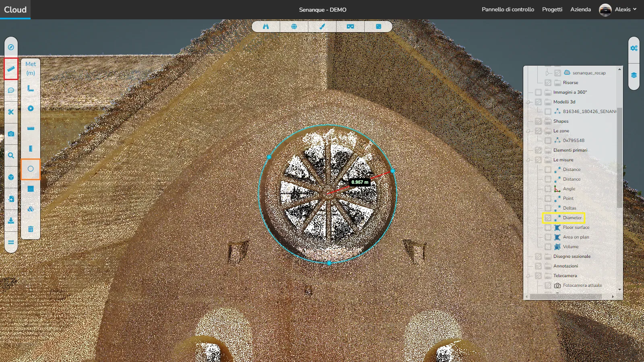Image resolution: width=644 pixels, height=362 pixels.
Task: Open the Azienda menu
Action: 580,9
